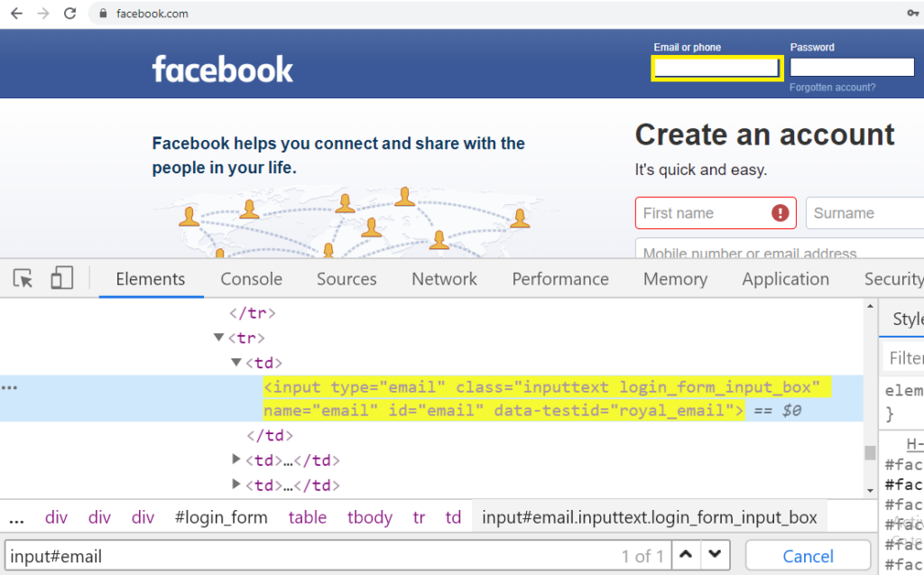
Task: Select the table breadcrumb
Action: pos(307,518)
